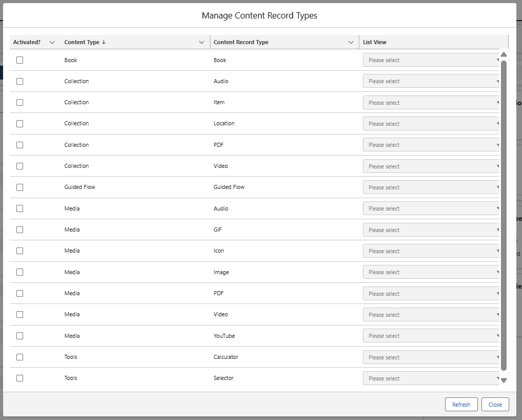
Task: Open the Activated? column header menu chevron
Action: pyautogui.click(x=52, y=43)
